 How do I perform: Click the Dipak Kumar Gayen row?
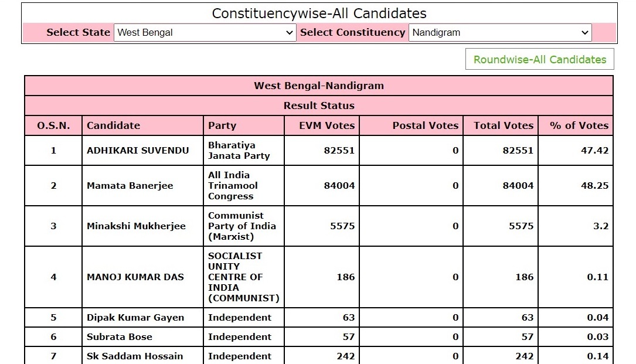tap(135, 318)
